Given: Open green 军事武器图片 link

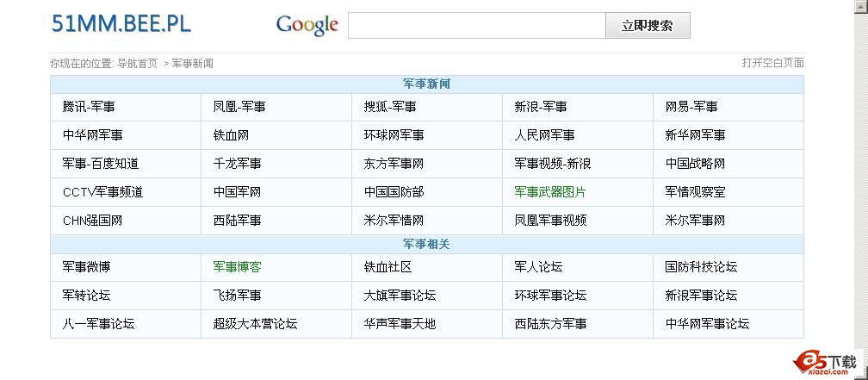Looking at the screenshot, I should pyautogui.click(x=550, y=192).
